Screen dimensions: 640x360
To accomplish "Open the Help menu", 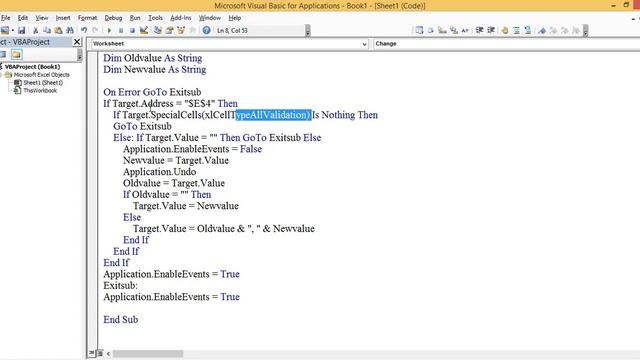I will (235, 18).
